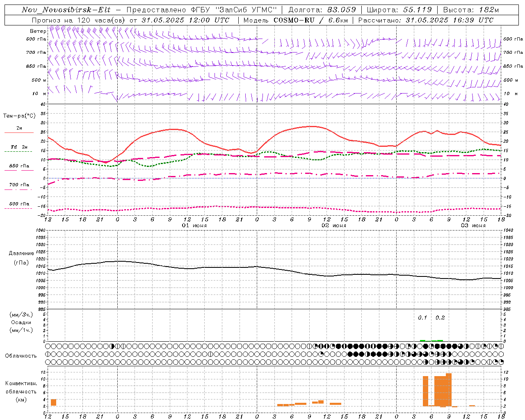Click the '02 июня' date label
525x420 pixels.
[334, 226]
